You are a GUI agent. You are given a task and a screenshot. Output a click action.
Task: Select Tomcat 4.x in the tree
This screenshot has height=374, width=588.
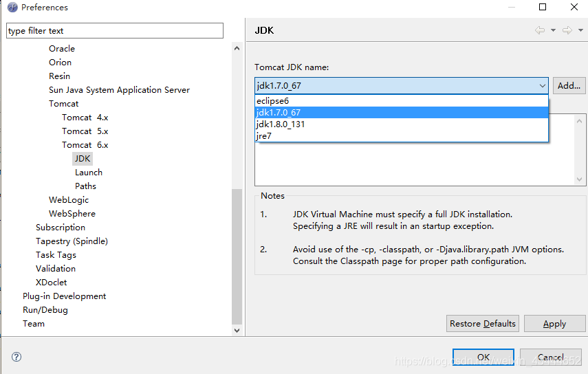point(85,118)
